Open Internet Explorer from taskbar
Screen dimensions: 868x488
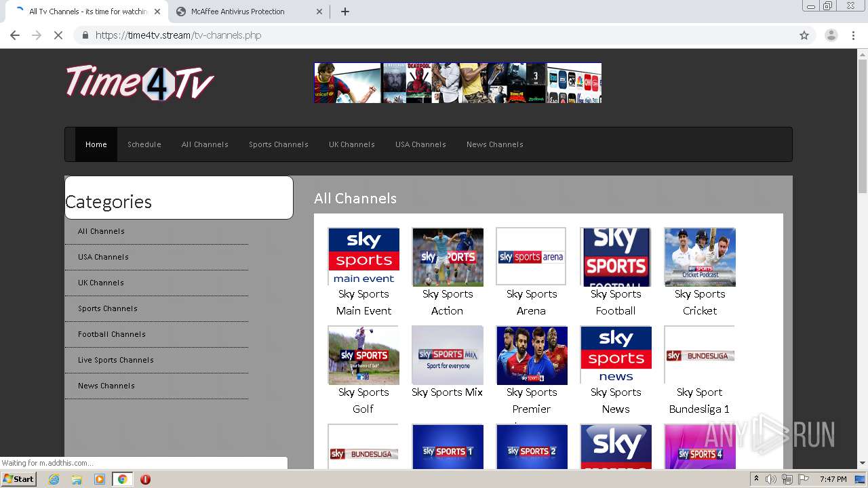(x=54, y=479)
